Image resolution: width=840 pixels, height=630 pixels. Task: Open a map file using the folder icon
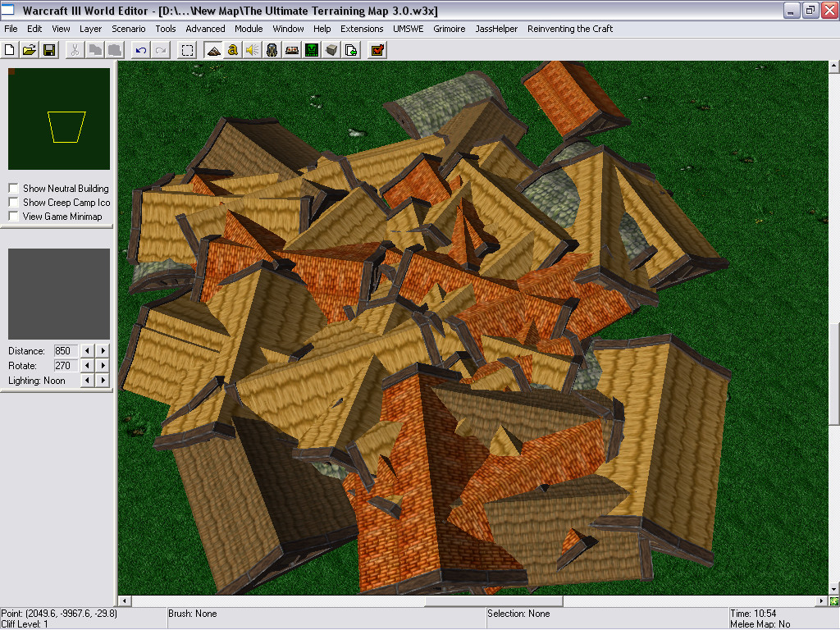point(29,50)
